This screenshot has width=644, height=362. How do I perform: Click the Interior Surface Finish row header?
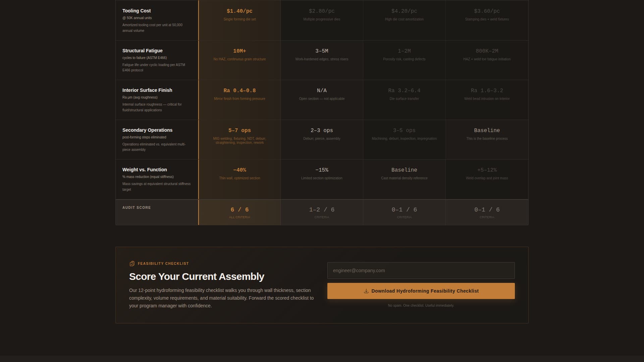click(147, 90)
